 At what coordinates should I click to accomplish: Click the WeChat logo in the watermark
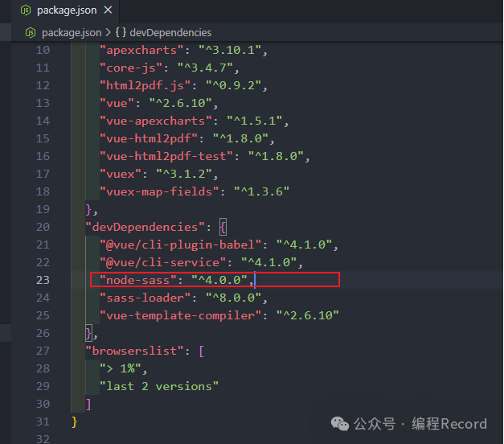click(341, 423)
